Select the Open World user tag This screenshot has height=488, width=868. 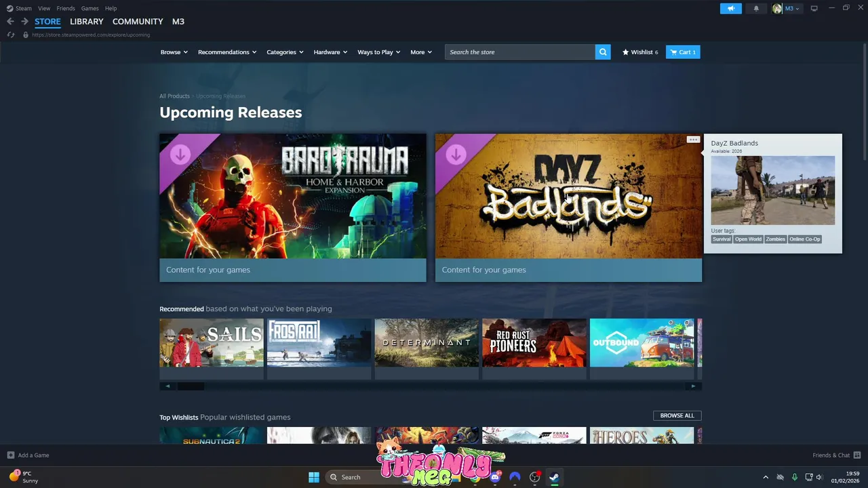(x=748, y=239)
